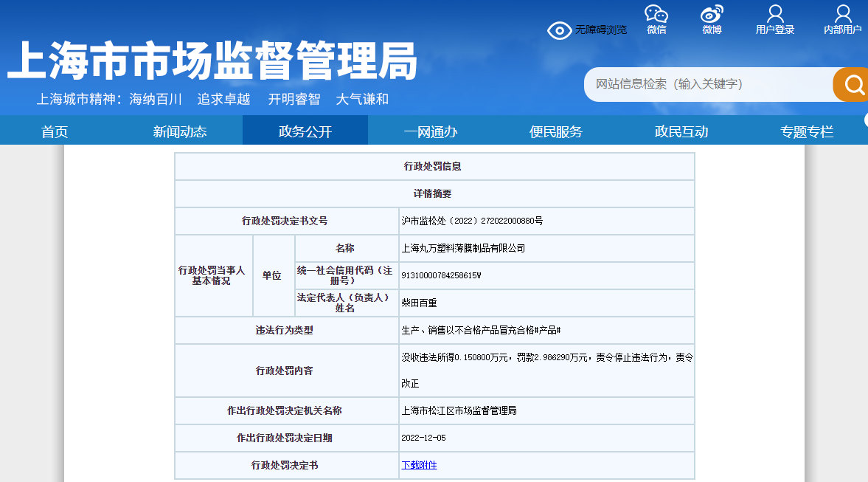Screen dimensions: 868x482
Task: Click the 违法行为类型 label cell
Action: tap(287, 330)
